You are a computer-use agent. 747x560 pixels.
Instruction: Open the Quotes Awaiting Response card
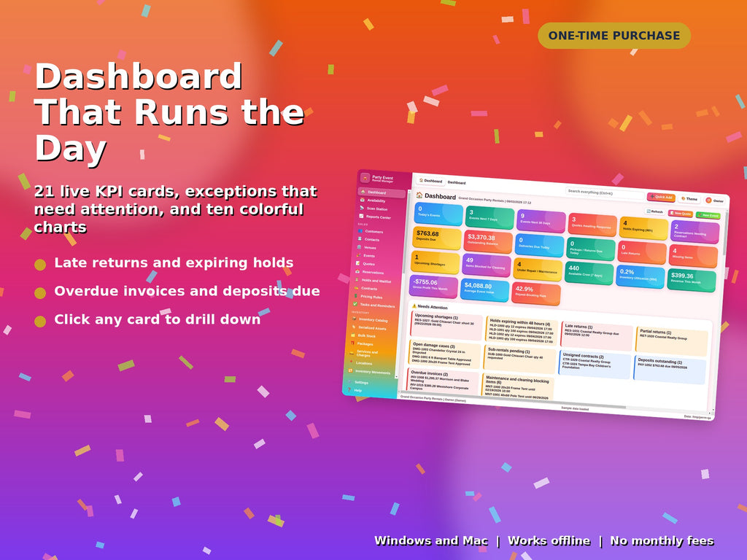click(x=592, y=225)
